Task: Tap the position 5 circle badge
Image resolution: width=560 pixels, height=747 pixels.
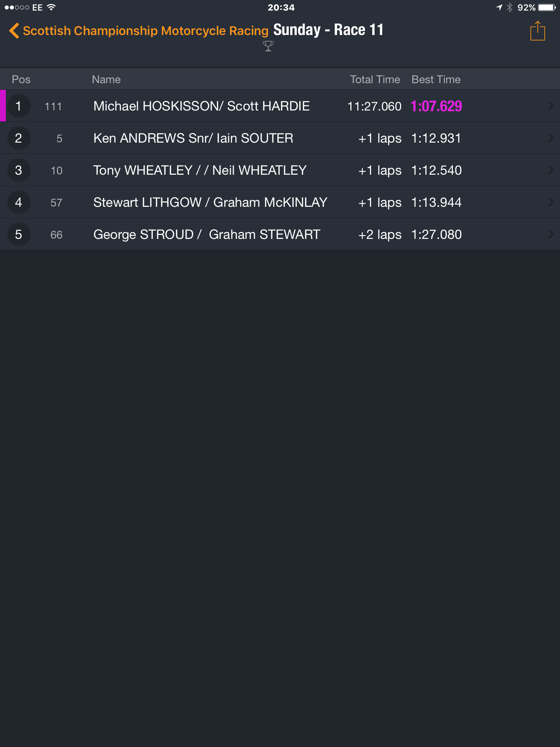Action: pyautogui.click(x=19, y=235)
